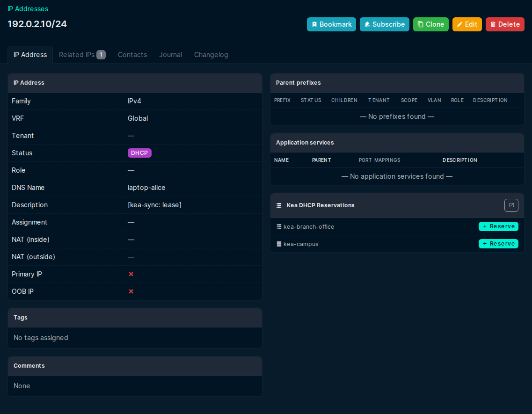Click the No prefixes found message
Image resolution: width=532 pixels, height=414 pixels.
tap(397, 116)
